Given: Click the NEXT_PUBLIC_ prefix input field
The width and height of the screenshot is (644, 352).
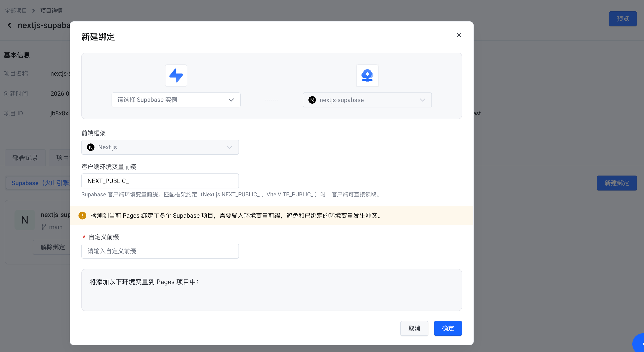Looking at the screenshot, I should click(160, 181).
